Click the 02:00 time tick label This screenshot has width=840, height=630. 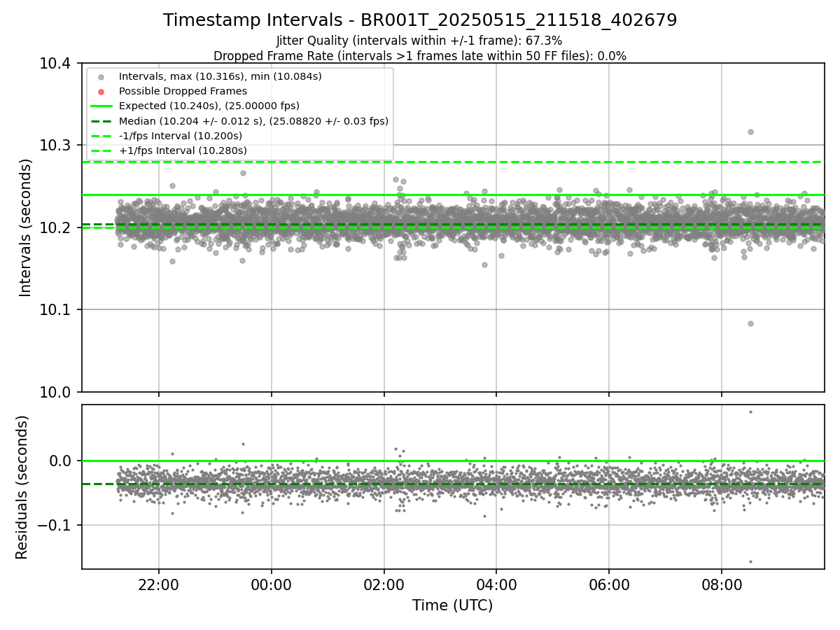point(384,584)
